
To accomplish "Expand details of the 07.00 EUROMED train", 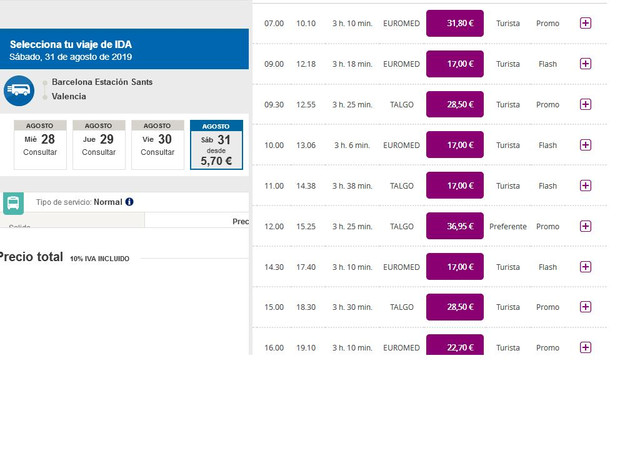I will 585,23.
